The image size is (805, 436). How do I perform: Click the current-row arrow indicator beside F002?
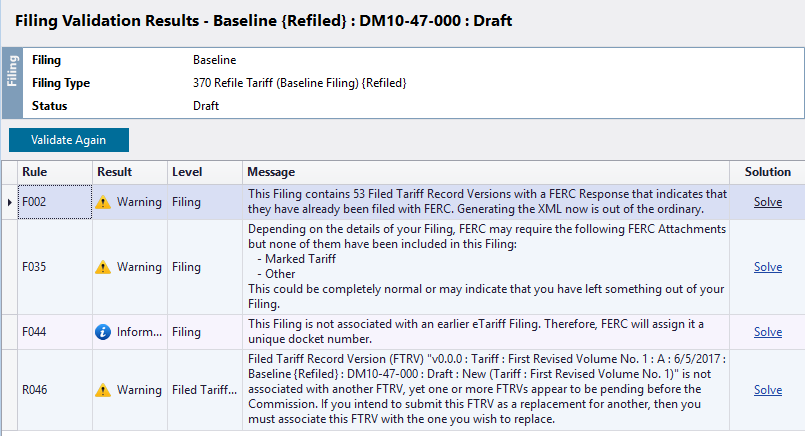[10, 202]
